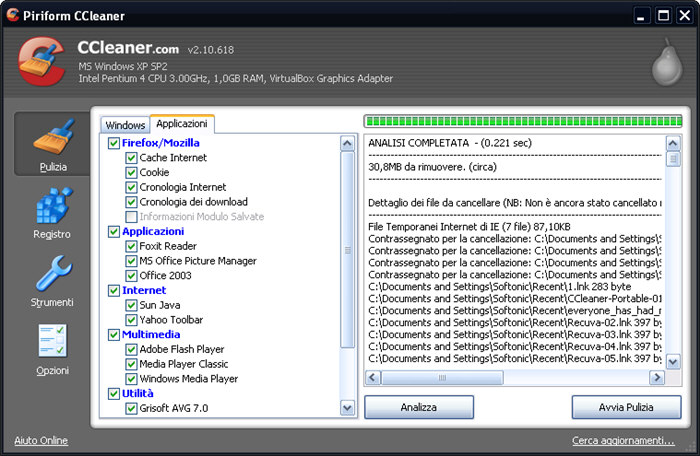Toggle Grisoft AVG 7.0 checkbox
The height and width of the screenshot is (456, 700).
tap(131, 408)
